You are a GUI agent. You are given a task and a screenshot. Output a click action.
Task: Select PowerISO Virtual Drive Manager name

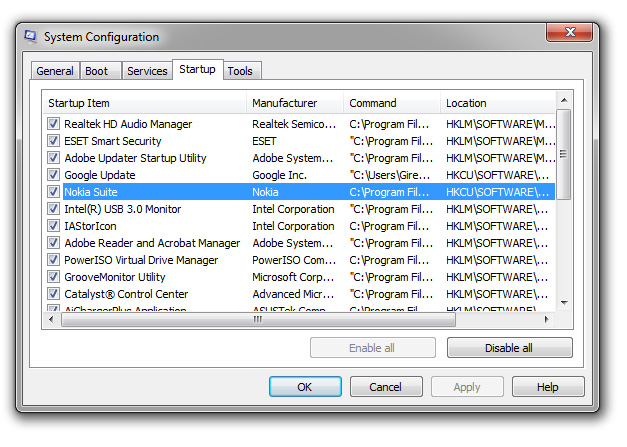[141, 260]
